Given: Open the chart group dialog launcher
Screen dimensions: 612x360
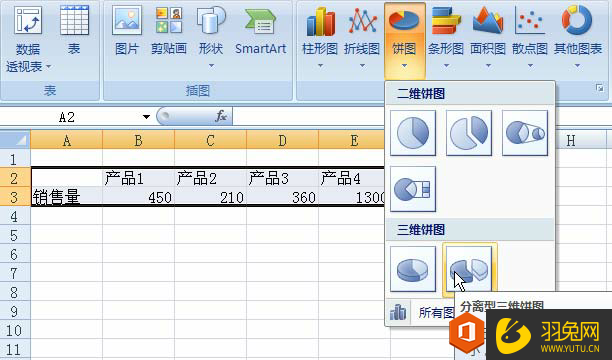Looking at the screenshot, I should (600, 89).
